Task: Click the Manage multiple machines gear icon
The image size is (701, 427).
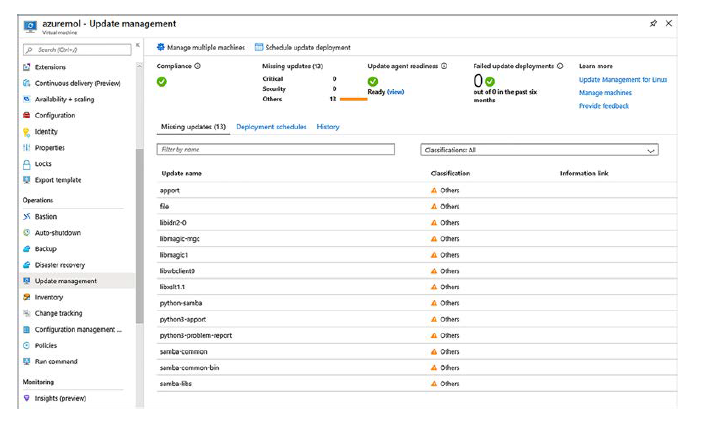Action: click(x=160, y=47)
